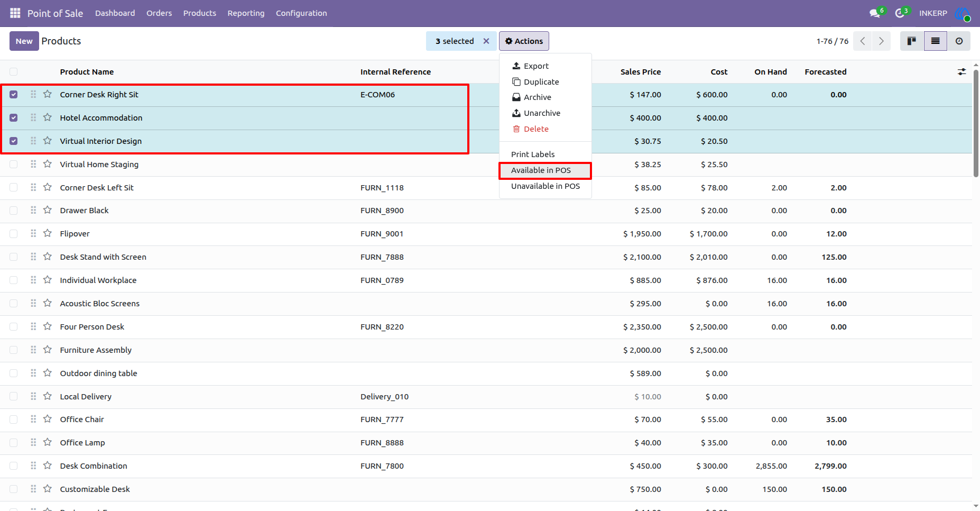Viewport: 980px width, 511px height.
Task: Open optional columns settings icon
Action: pyautogui.click(x=962, y=71)
